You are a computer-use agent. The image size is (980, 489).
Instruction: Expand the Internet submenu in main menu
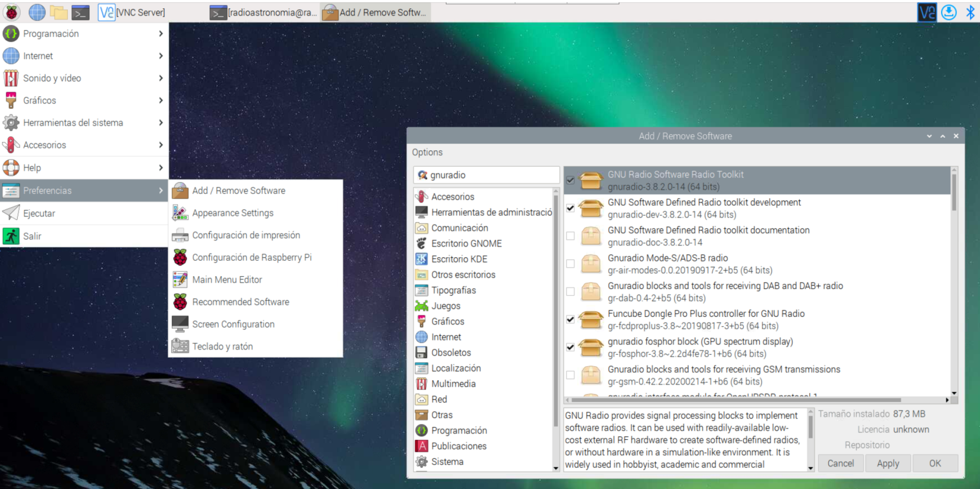pos(84,56)
